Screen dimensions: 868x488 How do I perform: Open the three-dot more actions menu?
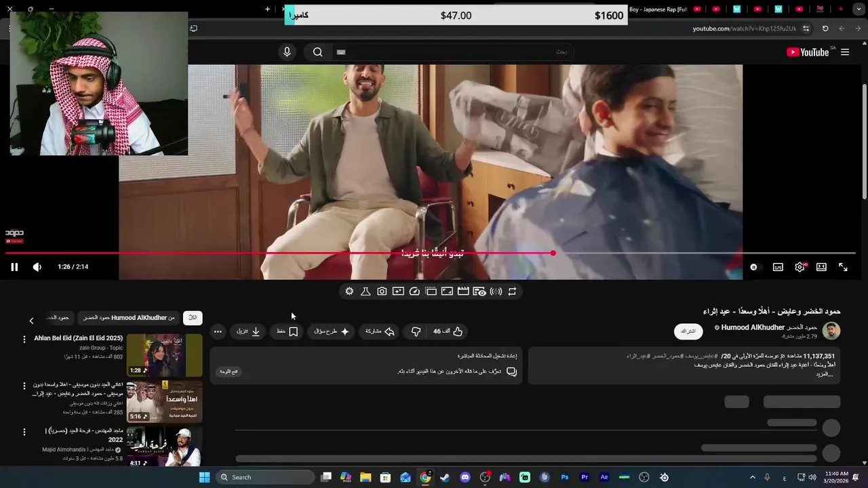click(218, 331)
